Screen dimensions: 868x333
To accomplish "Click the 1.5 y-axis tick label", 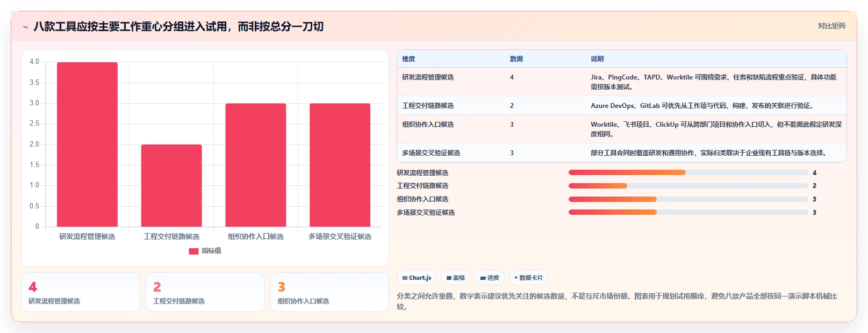I will pos(34,165).
